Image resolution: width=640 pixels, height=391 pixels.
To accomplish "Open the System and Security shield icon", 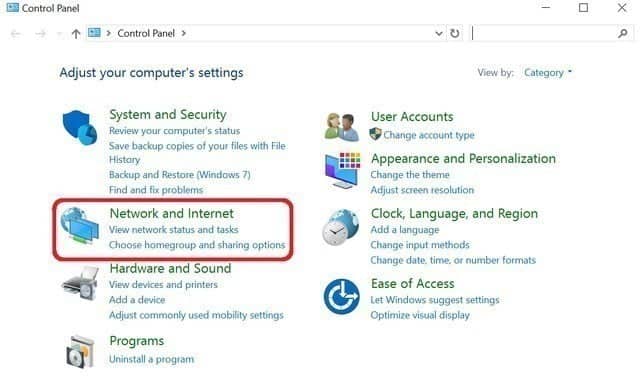I will pos(80,127).
